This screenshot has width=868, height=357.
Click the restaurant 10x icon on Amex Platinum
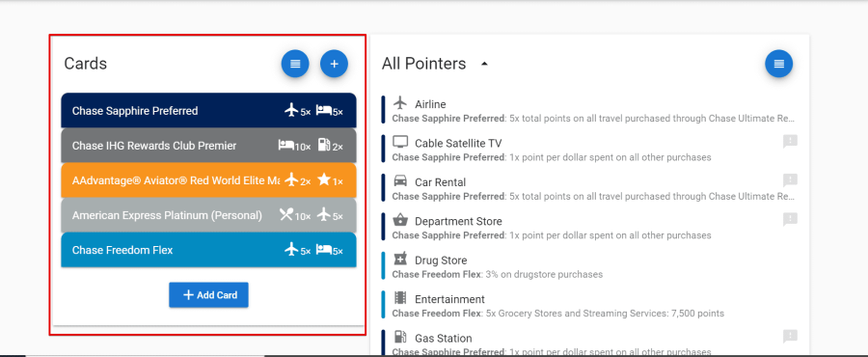[294, 215]
